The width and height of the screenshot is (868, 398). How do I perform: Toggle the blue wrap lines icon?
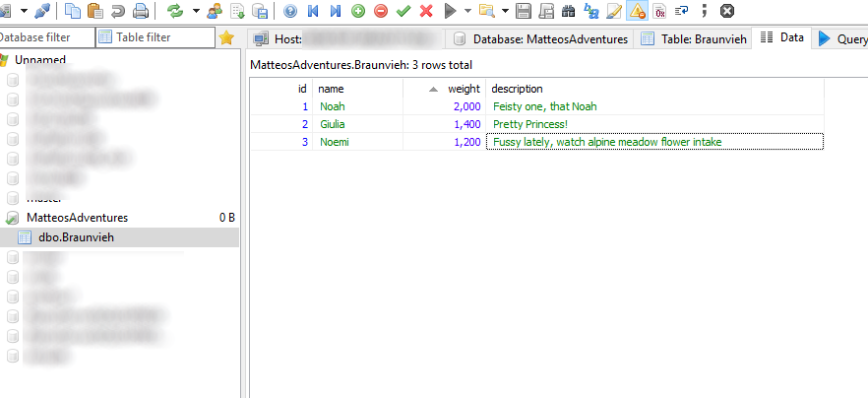coord(682,10)
